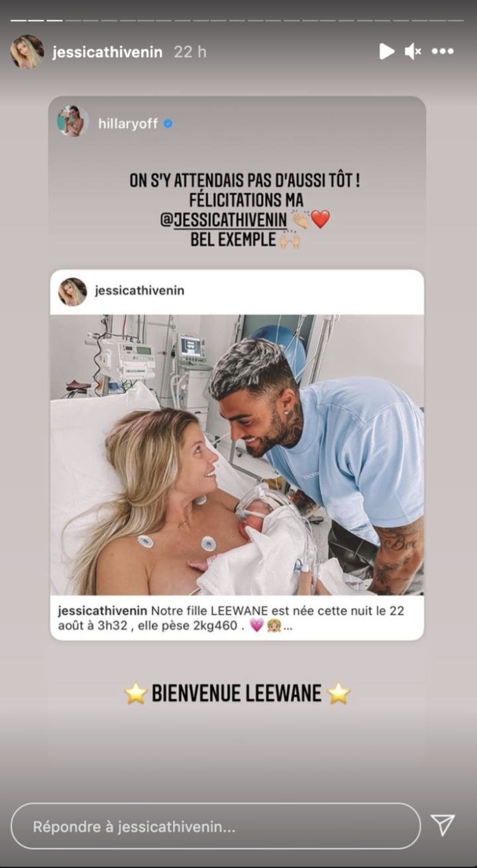Focus the 'Répondre à jessicathivenin' reply field
Screen dimensions: 477x868
(x=215, y=826)
